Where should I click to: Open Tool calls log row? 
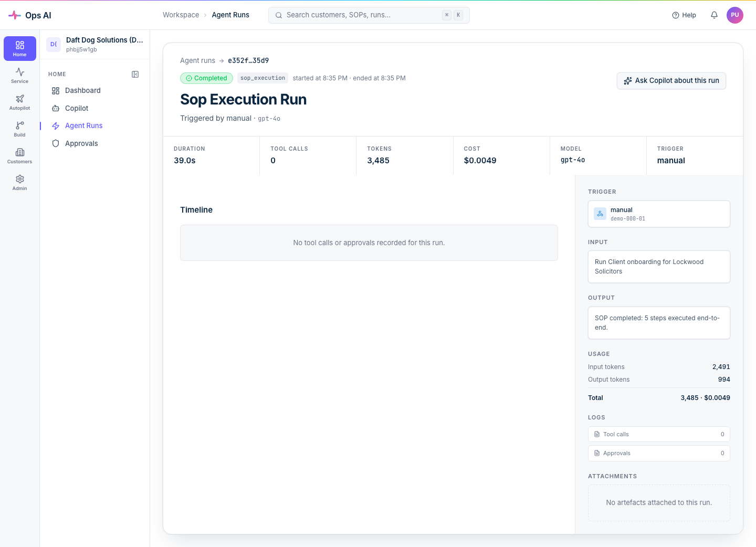click(659, 434)
